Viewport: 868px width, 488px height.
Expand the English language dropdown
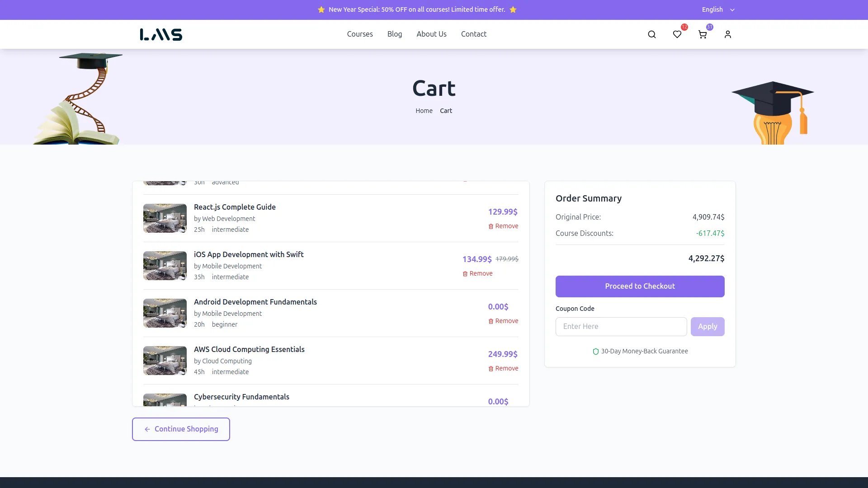[718, 9]
